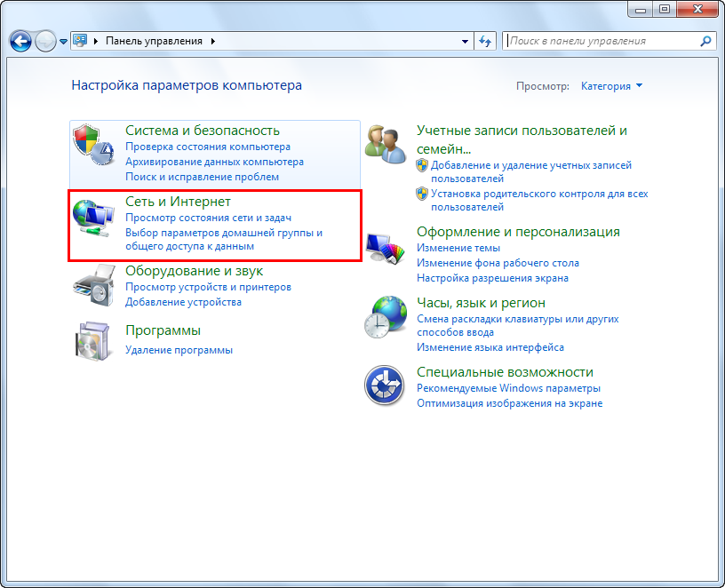This screenshot has width=725, height=588.
Task: Click shield icon beside Установка родительского контроля
Action: pos(422,194)
